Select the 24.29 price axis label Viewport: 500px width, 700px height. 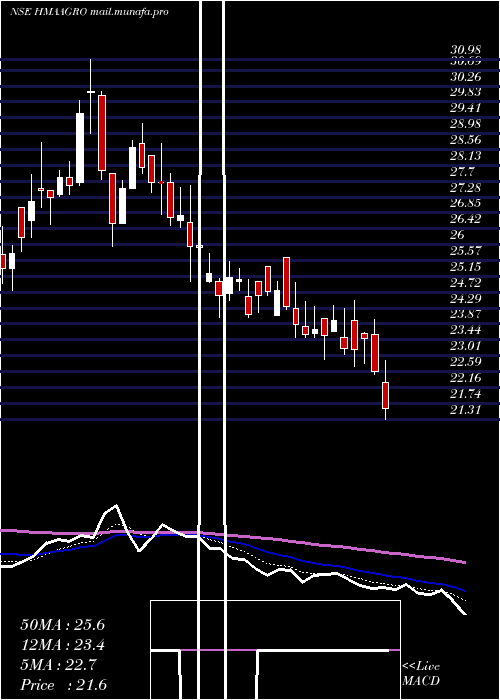[x=466, y=298]
